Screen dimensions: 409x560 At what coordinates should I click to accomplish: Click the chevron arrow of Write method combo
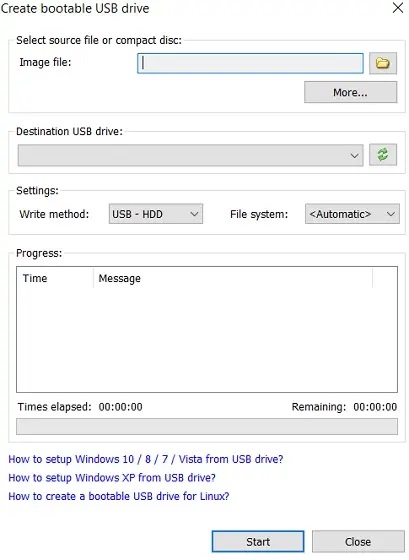coord(194,214)
